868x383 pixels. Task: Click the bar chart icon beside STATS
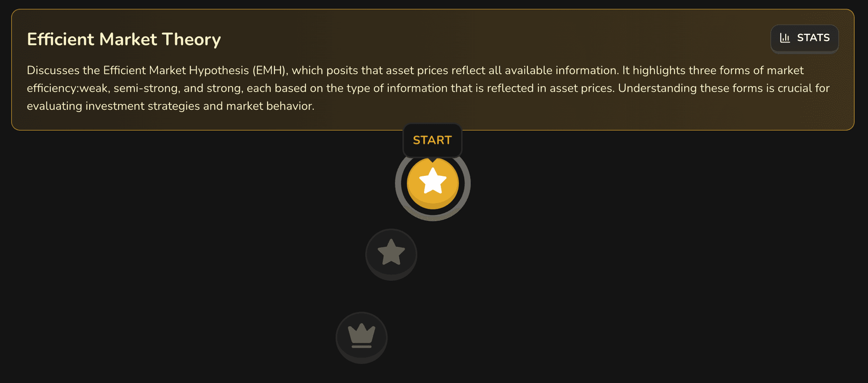[x=785, y=38]
